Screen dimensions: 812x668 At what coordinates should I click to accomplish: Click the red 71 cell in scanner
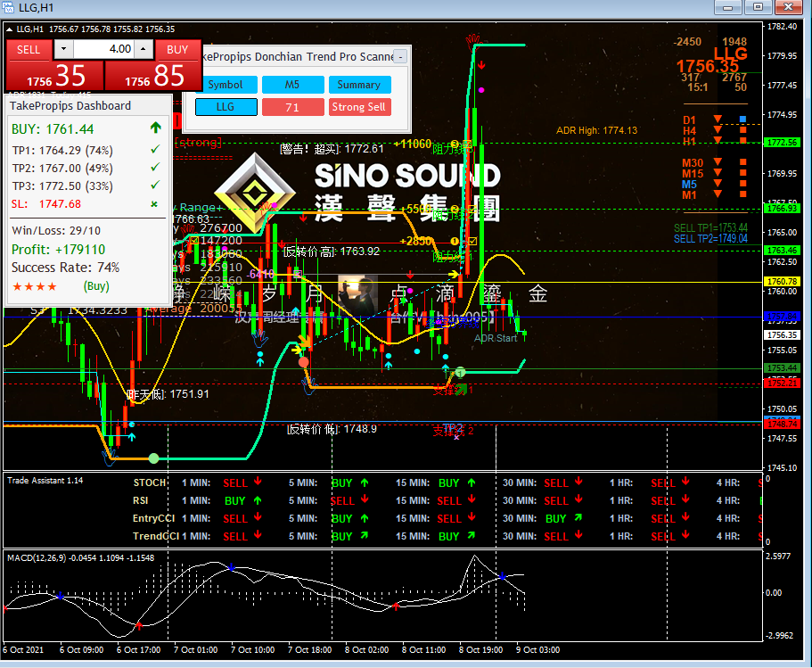pyautogui.click(x=292, y=107)
